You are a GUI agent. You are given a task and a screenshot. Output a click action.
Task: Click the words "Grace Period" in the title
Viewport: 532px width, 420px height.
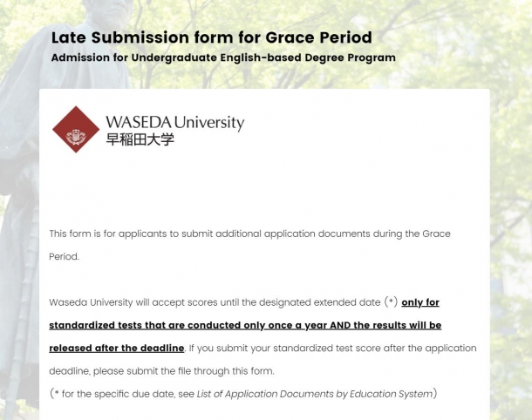(x=318, y=37)
